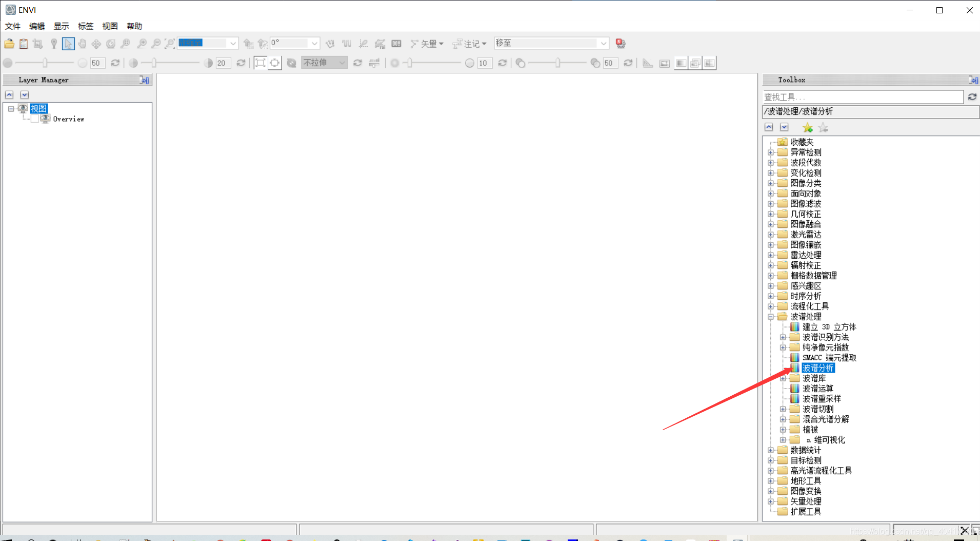Click the 查找工具 search field
980x541 pixels.
tap(863, 96)
